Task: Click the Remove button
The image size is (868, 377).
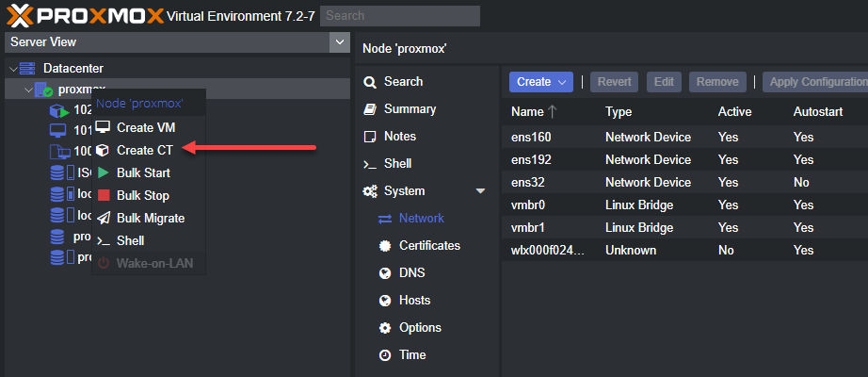Action: (x=717, y=82)
